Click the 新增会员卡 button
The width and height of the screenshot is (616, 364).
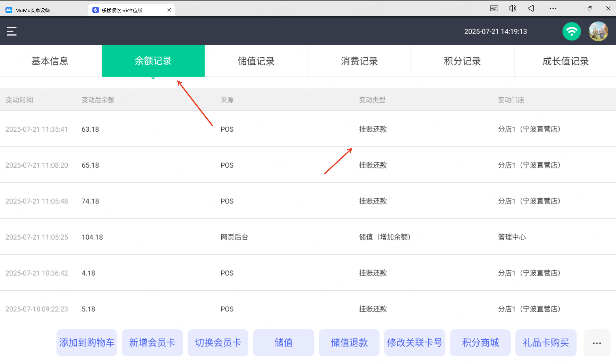[152, 343]
